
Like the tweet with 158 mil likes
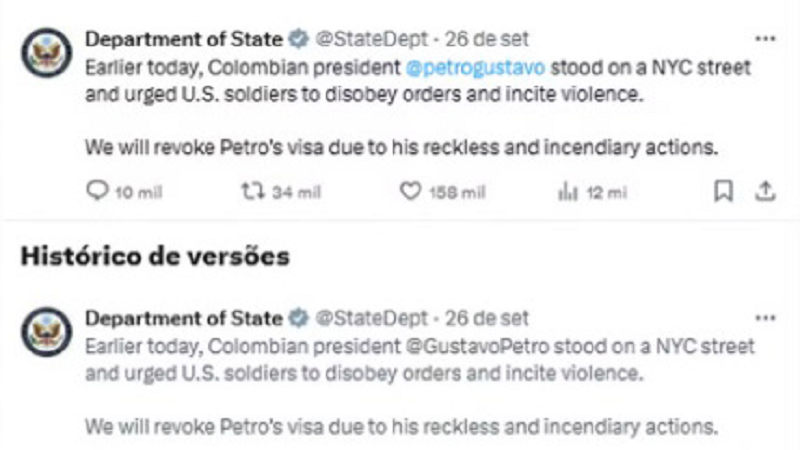pos(410,191)
